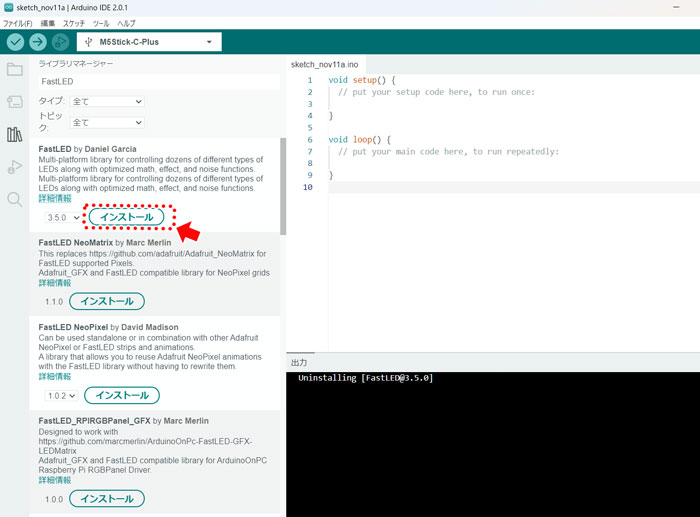The width and height of the screenshot is (700, 517).
Task: Select the sketch_nov11a.ino editor tab
Action: pos(325,65)
